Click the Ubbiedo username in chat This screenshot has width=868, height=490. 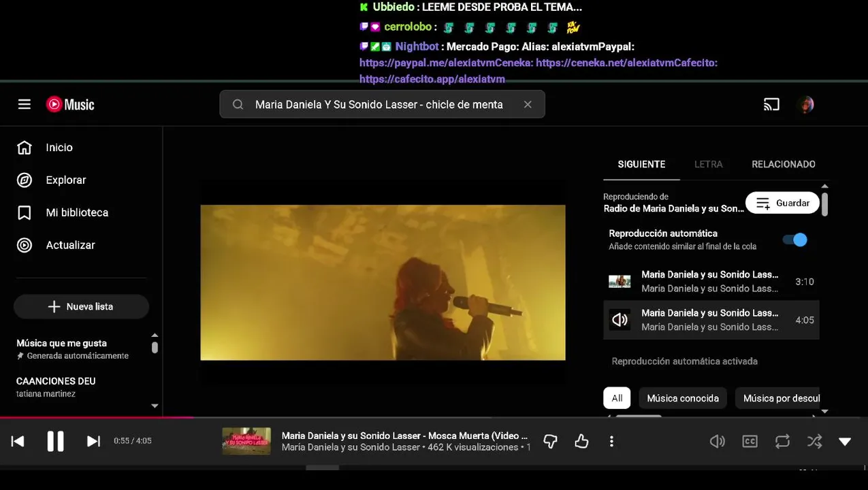tap(393, 7)
